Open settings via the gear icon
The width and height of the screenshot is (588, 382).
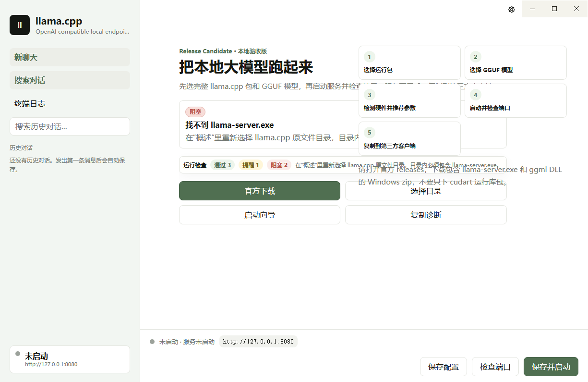coord(512,9)
